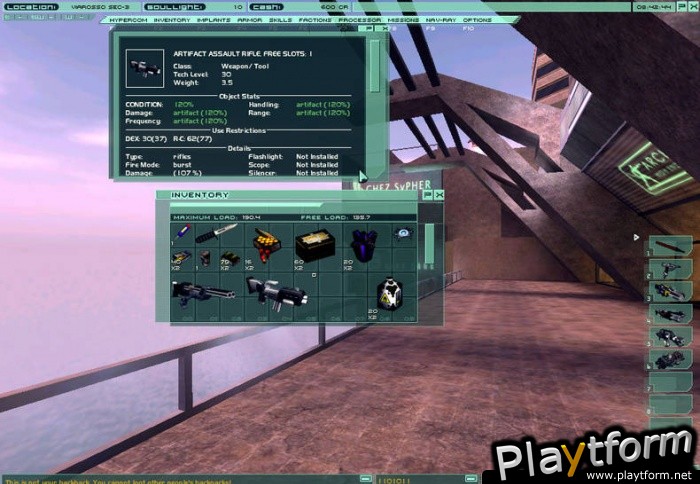700x484 pixels.
Task: Pin the item info window
Action: point(368,28)
